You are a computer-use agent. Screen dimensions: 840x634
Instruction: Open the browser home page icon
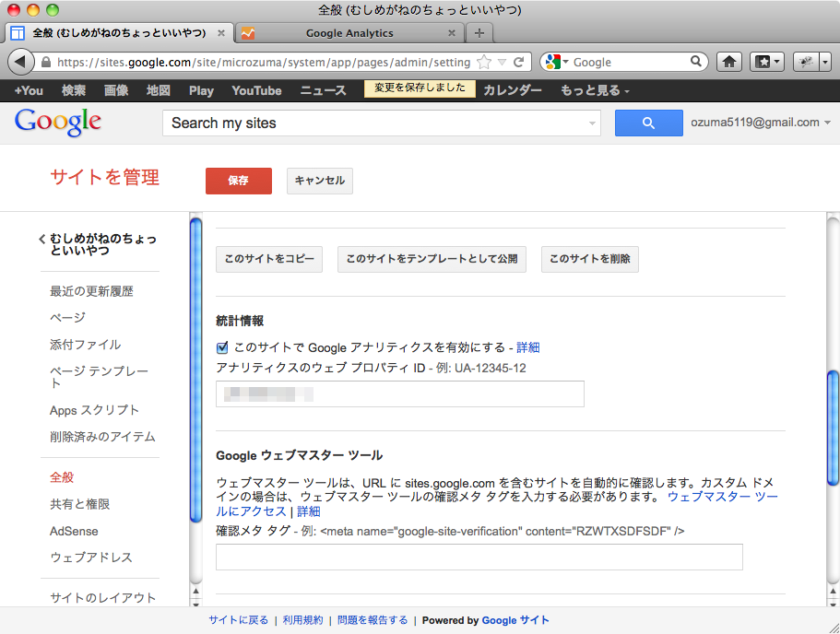(728, 62)
